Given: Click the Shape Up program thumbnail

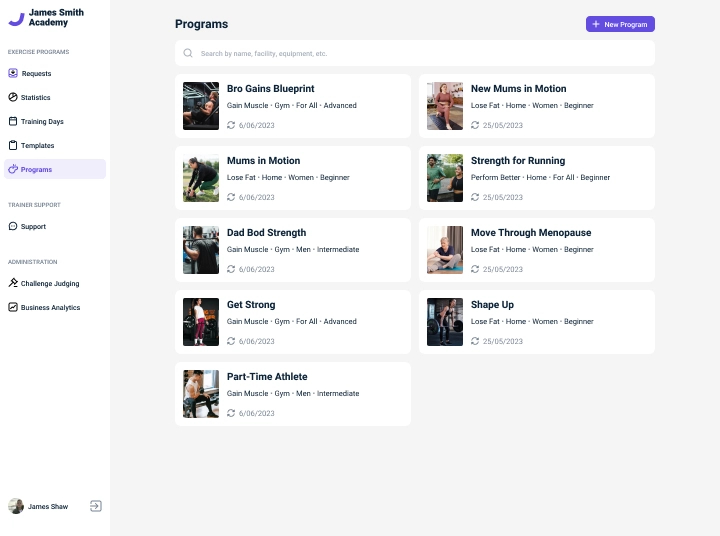Looking at the screenshot, I should 445,322.
